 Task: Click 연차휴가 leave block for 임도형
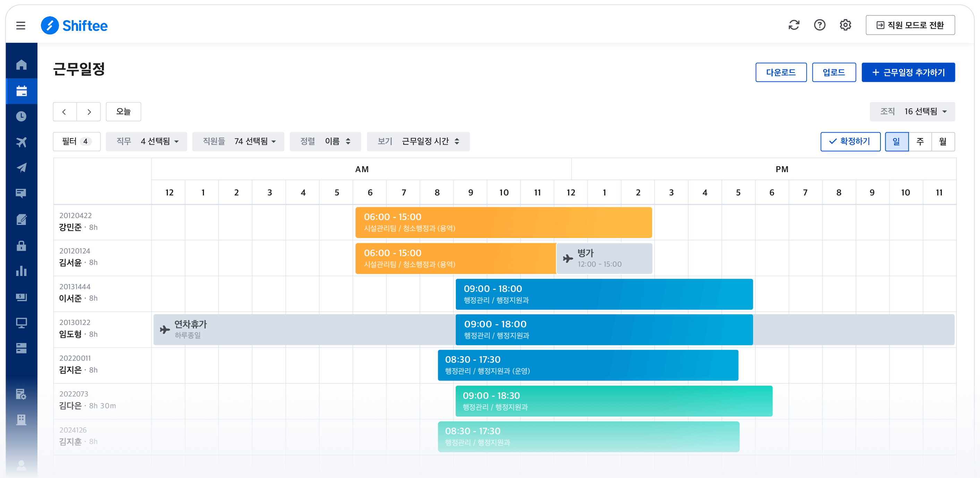click(304, 329)
